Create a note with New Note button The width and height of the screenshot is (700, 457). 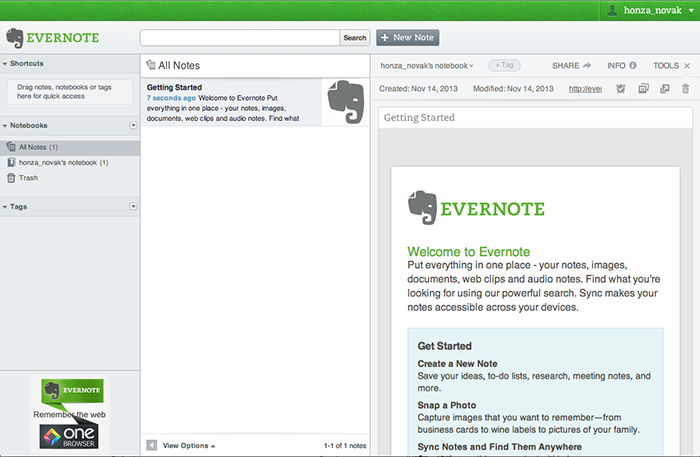(408, 37)
